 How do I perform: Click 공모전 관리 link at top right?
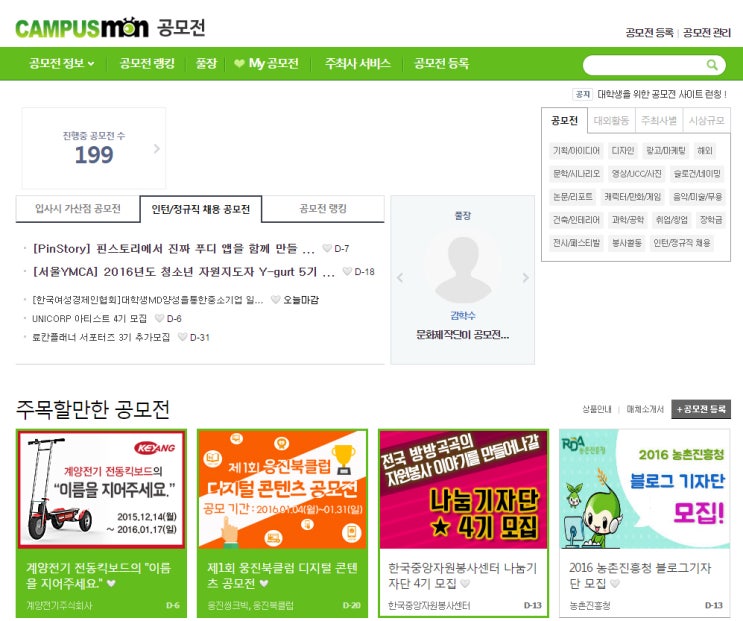coord(707,33)
